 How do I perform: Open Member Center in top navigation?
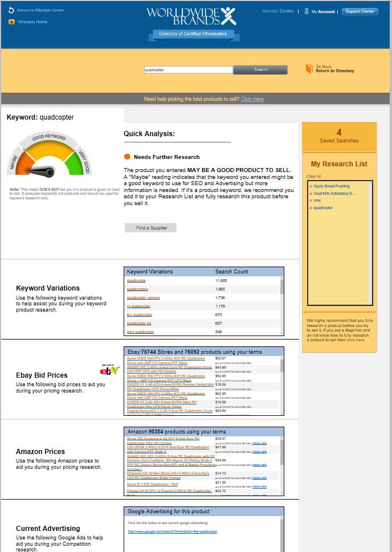pos(278,11)
